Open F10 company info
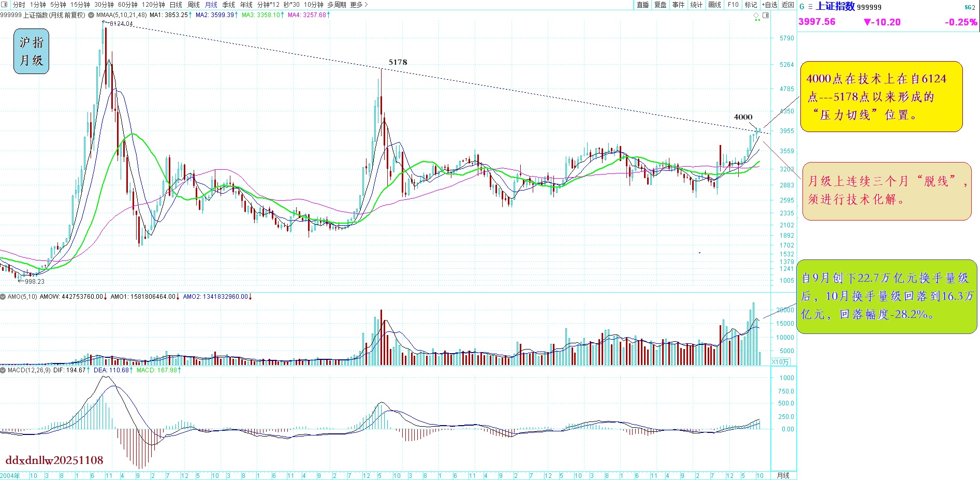 click(x=733, y=5)
